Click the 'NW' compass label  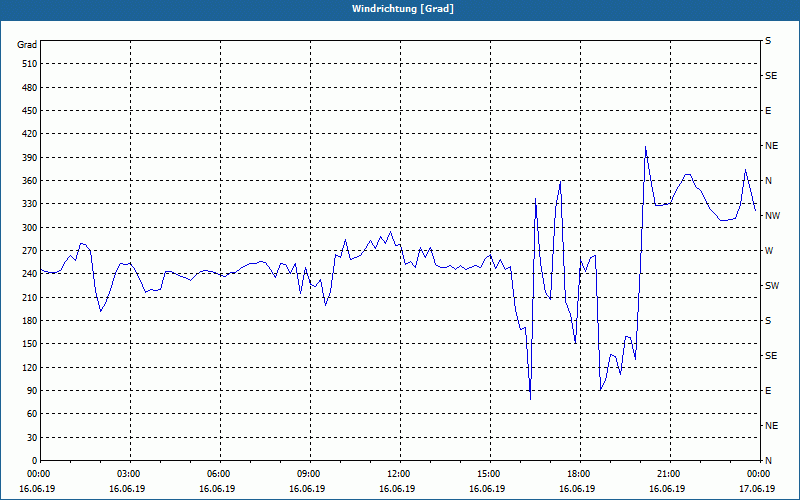(x=772, y=216)
